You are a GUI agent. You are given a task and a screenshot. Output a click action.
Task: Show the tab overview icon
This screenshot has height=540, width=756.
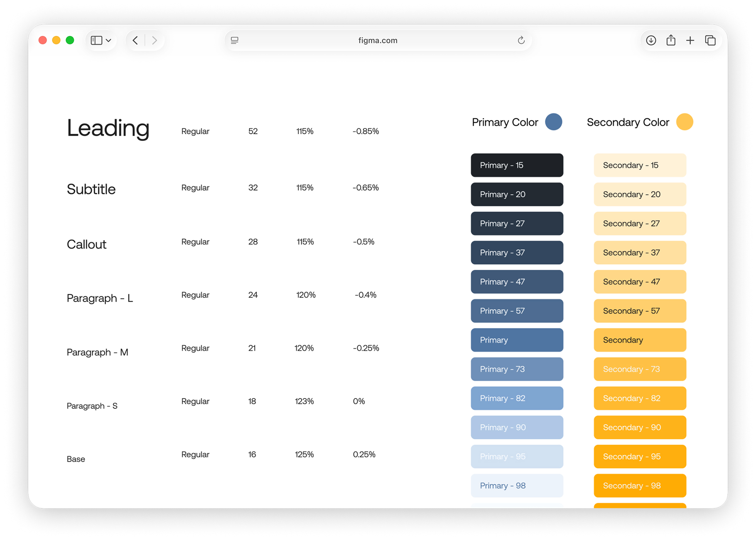click(710, 40)
